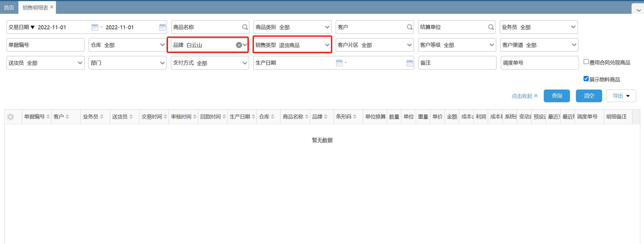This screenshot has width=644, height=244.
Task: Click the 查询 button
Action: click(x=556, y=96)
